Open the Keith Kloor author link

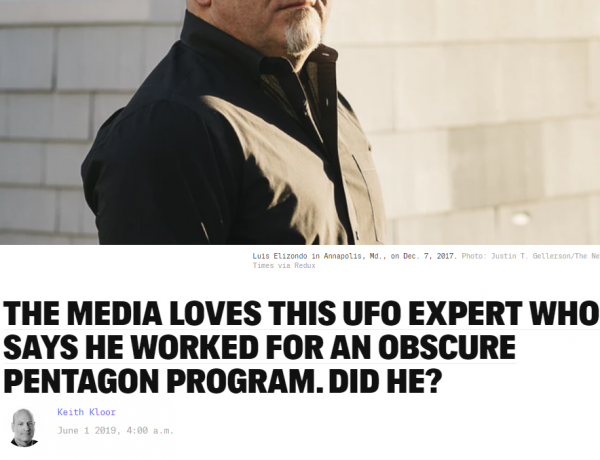coord(86,412)
